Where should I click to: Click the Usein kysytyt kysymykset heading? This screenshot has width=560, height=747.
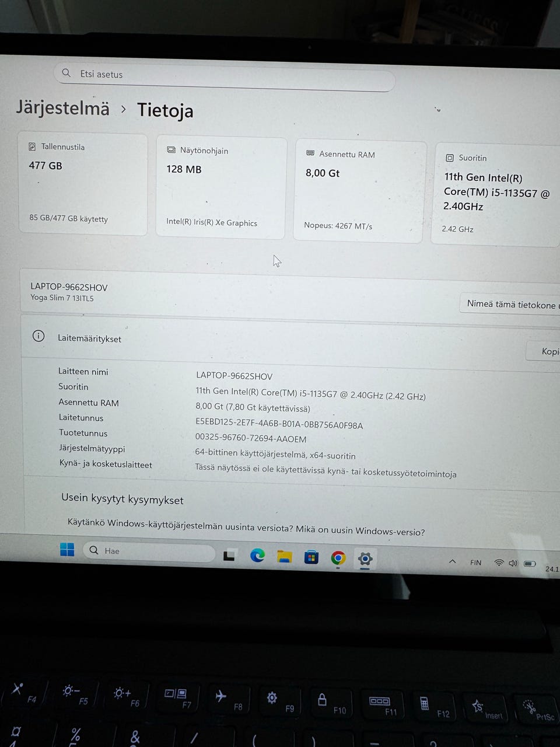click(x=123, y=499)
